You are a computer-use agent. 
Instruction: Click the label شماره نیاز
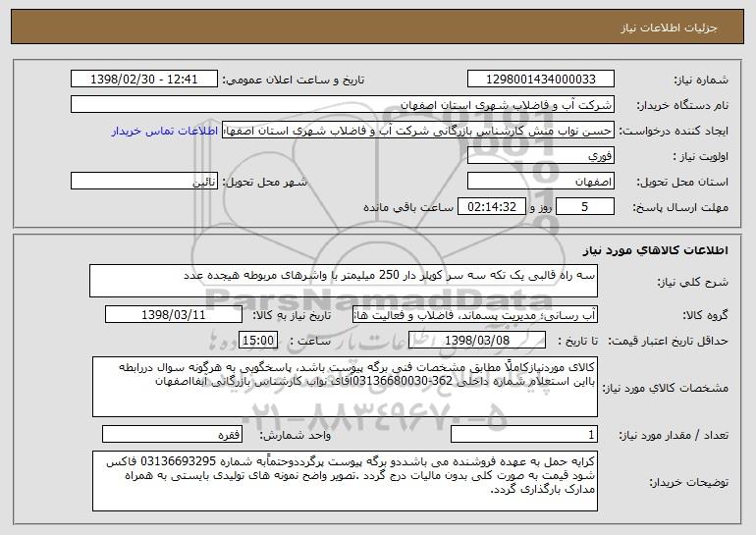701,80
